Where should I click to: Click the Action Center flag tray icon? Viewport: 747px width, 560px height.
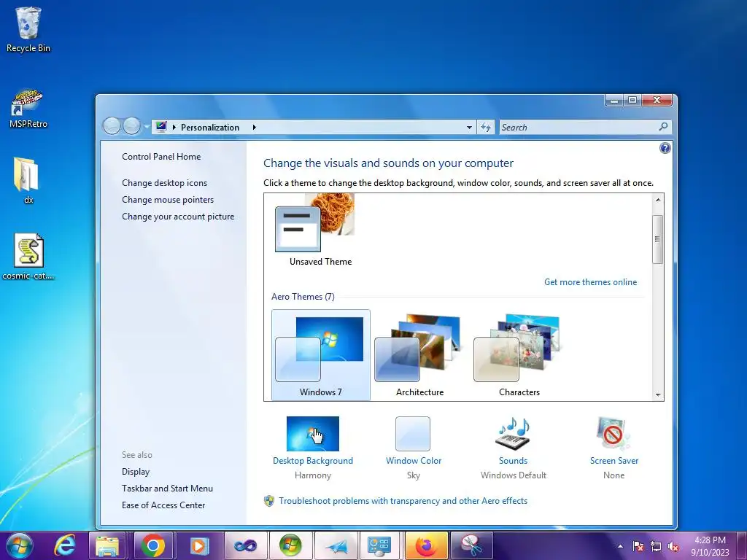[x=638, y=546]
